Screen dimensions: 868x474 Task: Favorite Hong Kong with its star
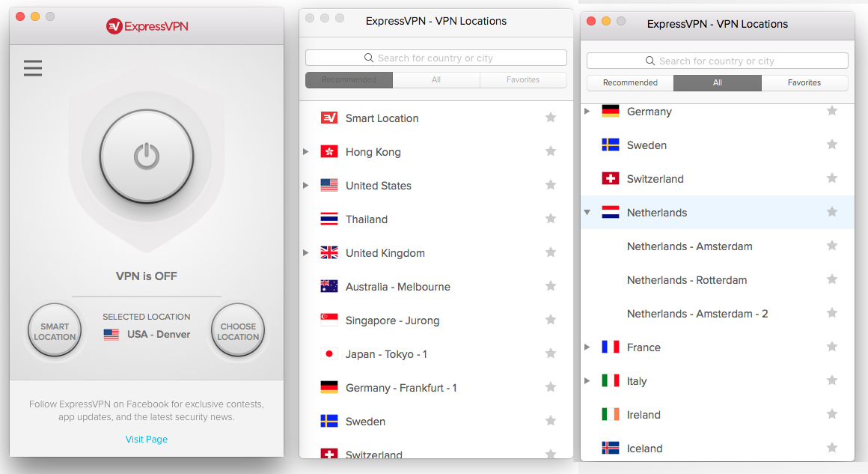point(550,151)
